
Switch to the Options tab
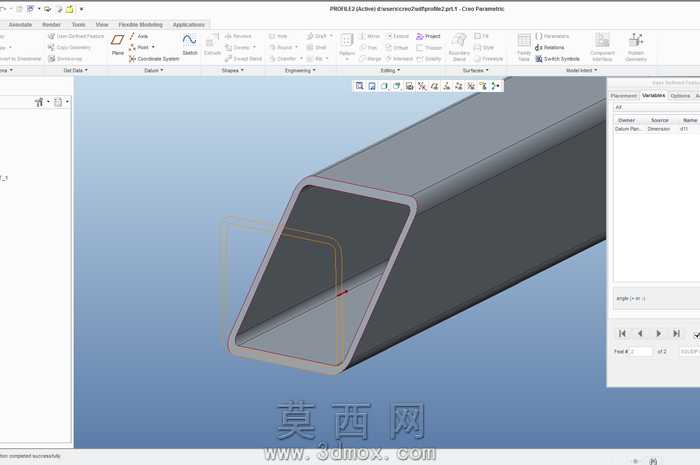[x=680, y=96]
